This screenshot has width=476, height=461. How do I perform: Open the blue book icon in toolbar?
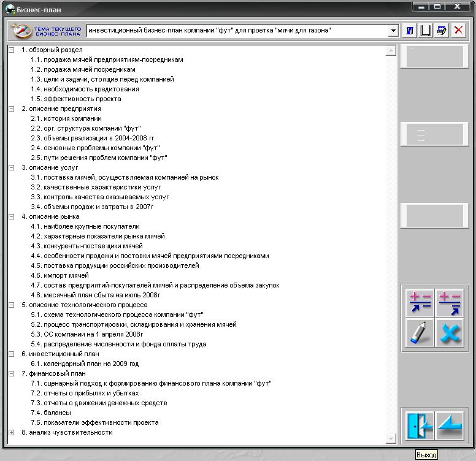pos(410,31)
